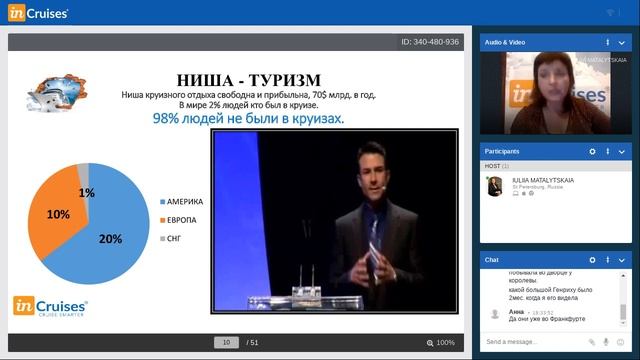Open the emoji picker in chat input
Image resolution: width=640 pixels, height=360 pixels.
[x=620, y=342]
